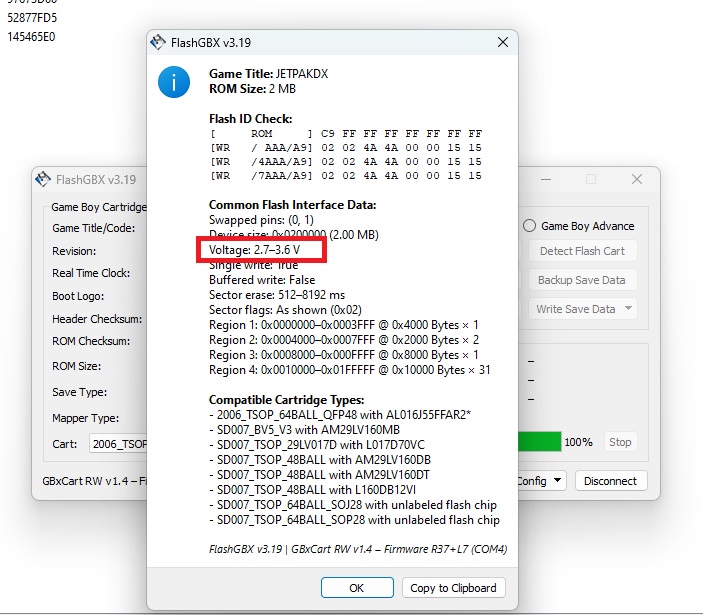Click the Disconnect button
703x615 pixels.
[x=610, y=481]
